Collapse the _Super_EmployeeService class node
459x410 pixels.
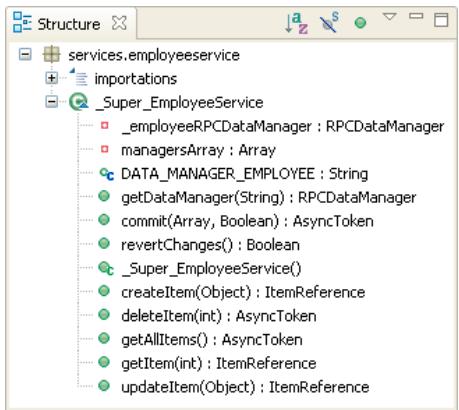click(52, 102)
